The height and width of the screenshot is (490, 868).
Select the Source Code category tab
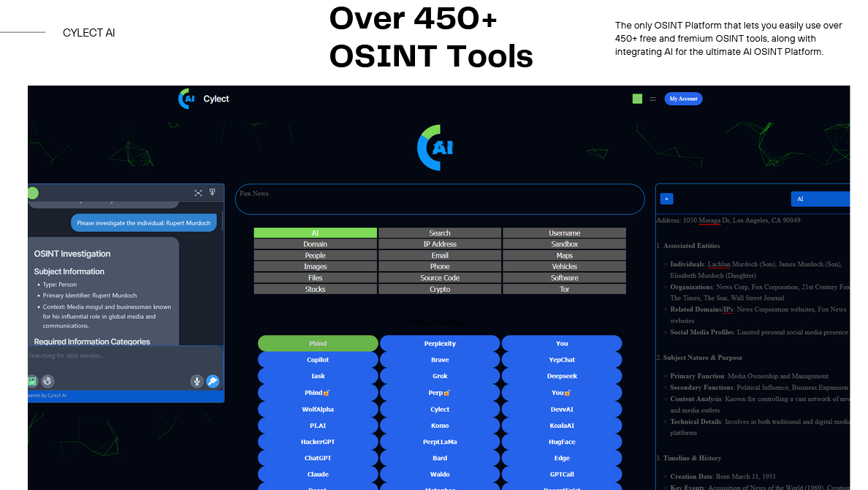[x=440, y=278]
